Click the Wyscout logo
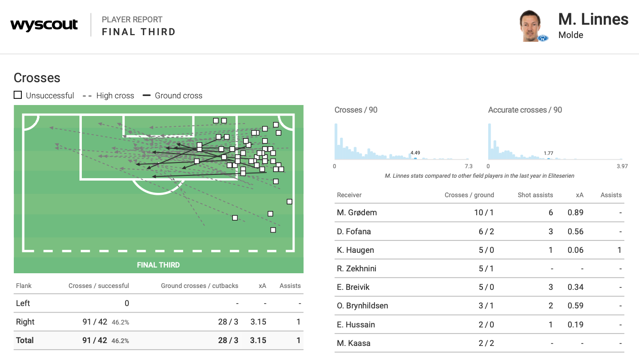639x364 pixels. 44,25
